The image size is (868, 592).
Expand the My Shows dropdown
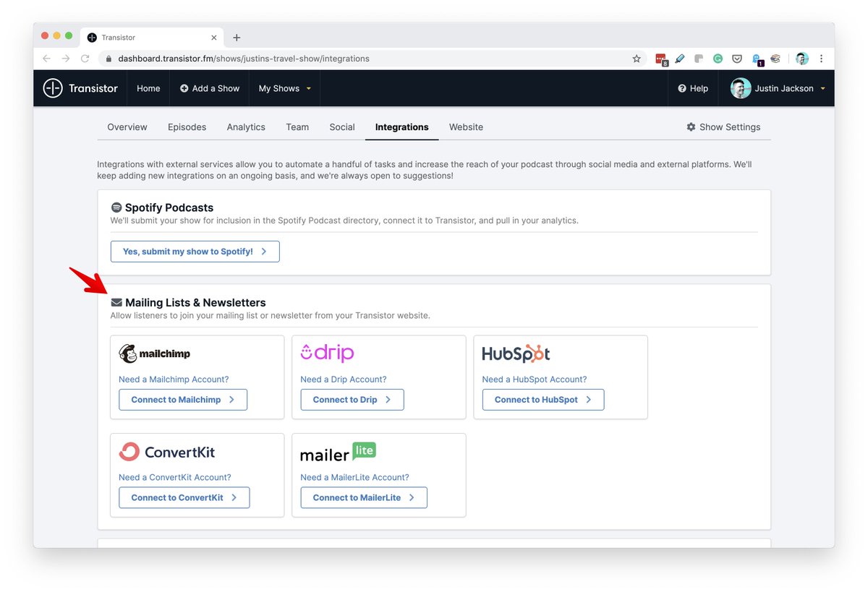(285, 88)
